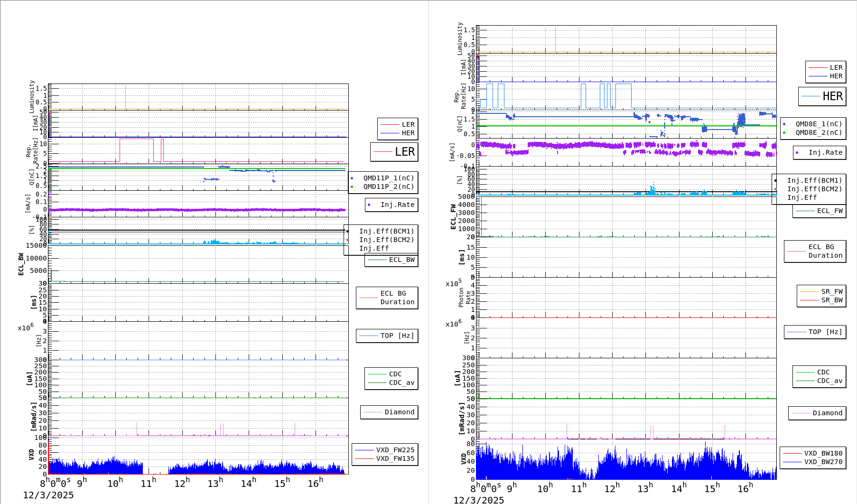Click the ECL BG Duration legend box
This screenshot has width=857, height=504.
point(387,298)
